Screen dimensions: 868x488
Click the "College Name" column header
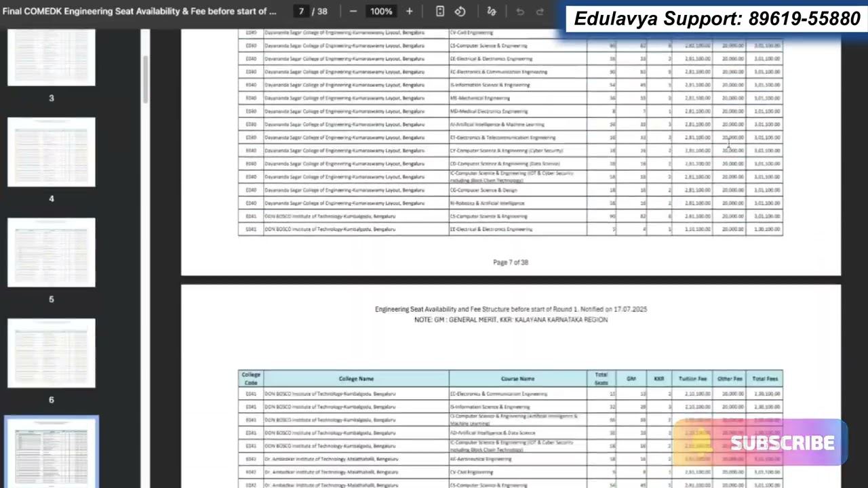(356, 379)
